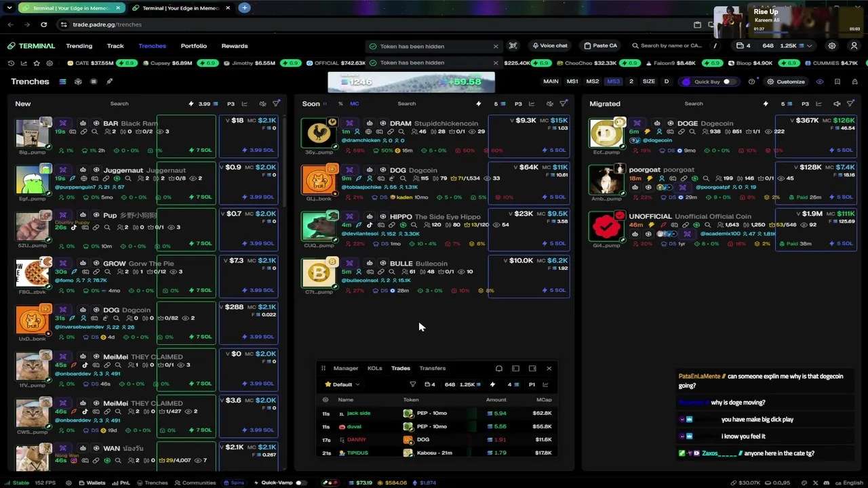Open account settings gear in top navigation
The width and height of the screenshot is (868, 488).
(x=832, y=46)
